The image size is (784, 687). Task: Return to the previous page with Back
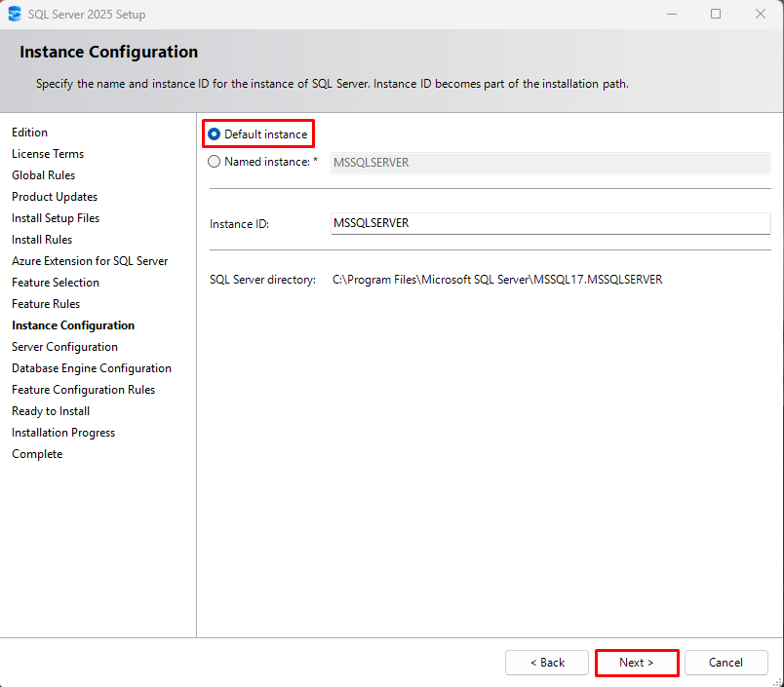coord(547,663)
